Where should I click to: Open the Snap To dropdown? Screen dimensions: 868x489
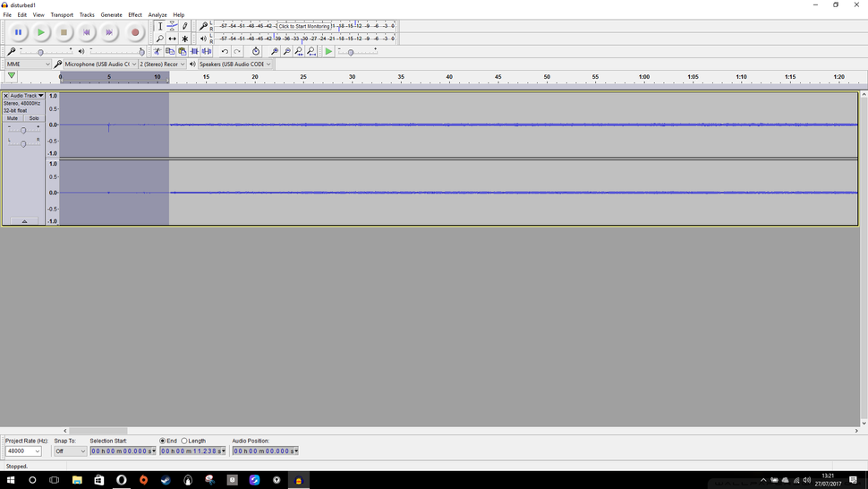coord(71,451)
